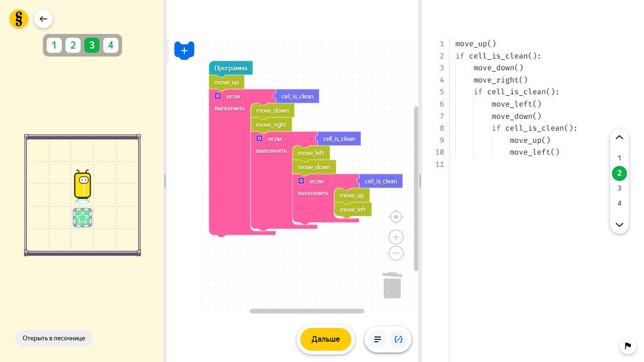Open Открыть в песочнице
The height and width of the screenshot is (362, 644).
coord(54,338)
